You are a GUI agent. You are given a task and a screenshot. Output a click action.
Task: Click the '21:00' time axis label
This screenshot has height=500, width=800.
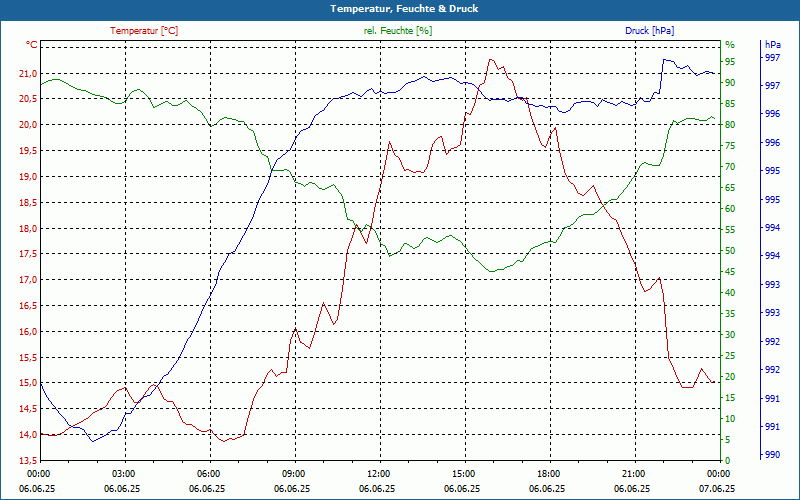[x=632, y=474]
